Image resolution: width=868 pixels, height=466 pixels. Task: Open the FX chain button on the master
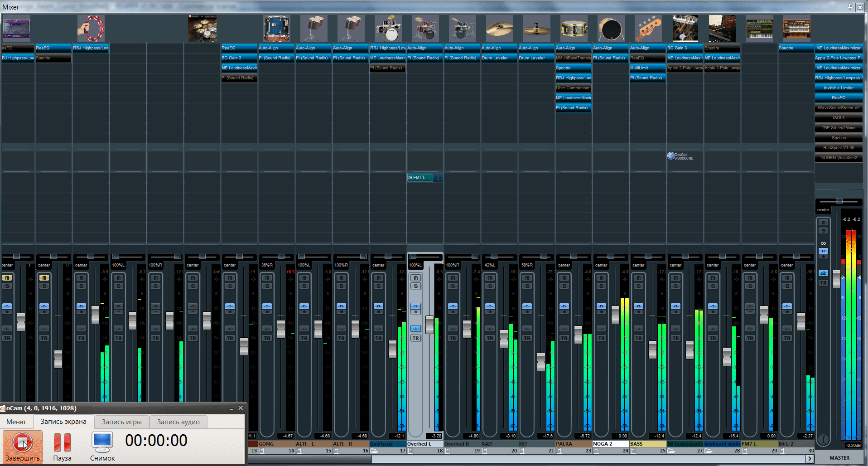[823, 251]
